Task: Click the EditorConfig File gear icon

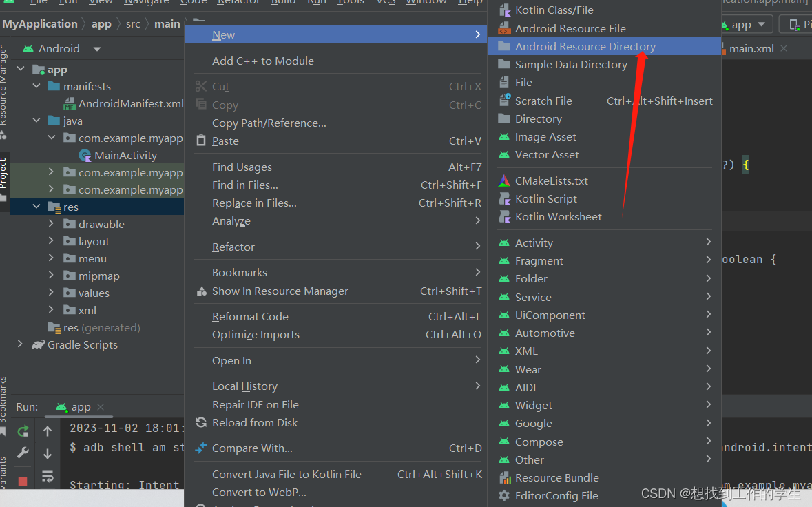Action: (x=504, y=495)
